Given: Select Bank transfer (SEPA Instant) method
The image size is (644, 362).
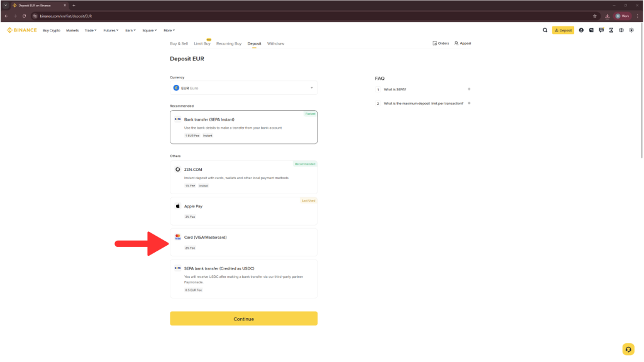Looking at the screenshot, I should coord(243,127).
